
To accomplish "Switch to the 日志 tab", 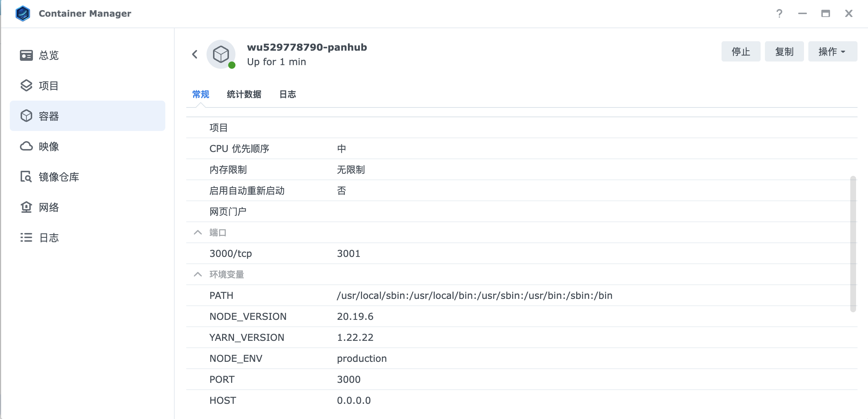I will 288,94.
